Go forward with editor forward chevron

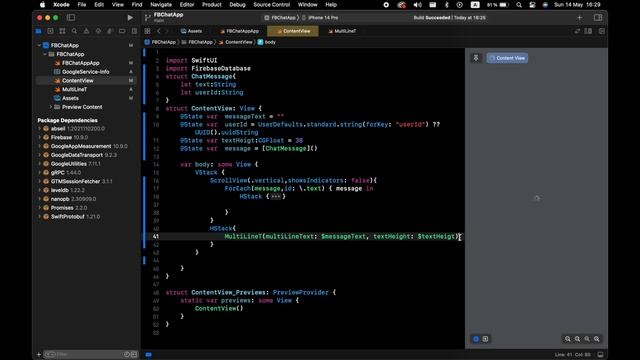tap(167, 31)
